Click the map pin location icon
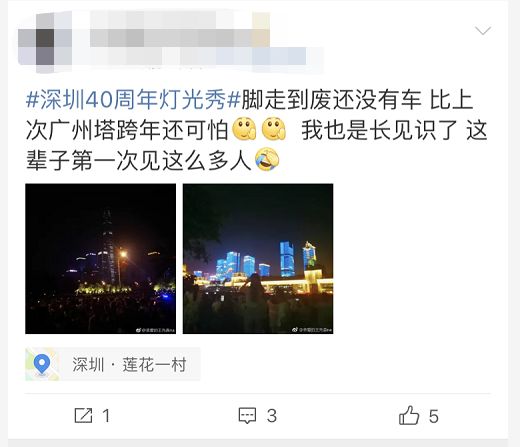This screenshot has height=447, width=520. (x=42, y=364)
